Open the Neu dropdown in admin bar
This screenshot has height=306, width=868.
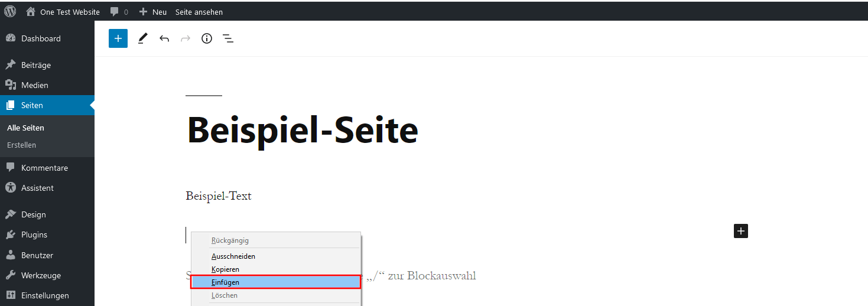(153, 12)
